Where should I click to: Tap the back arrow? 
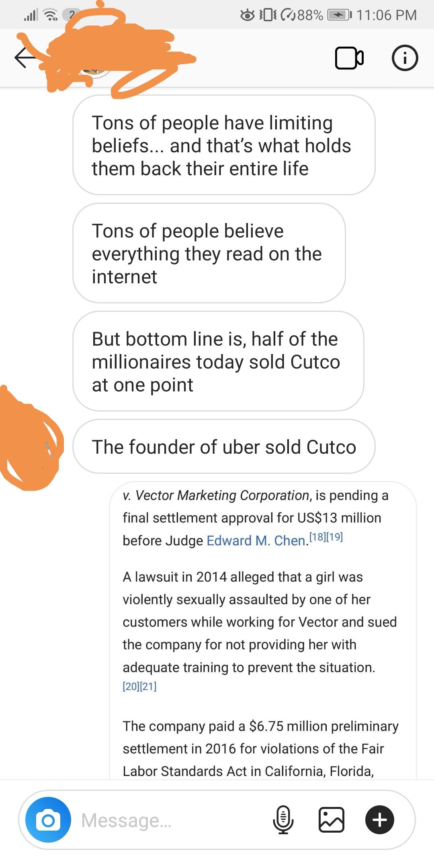point(25,57)
